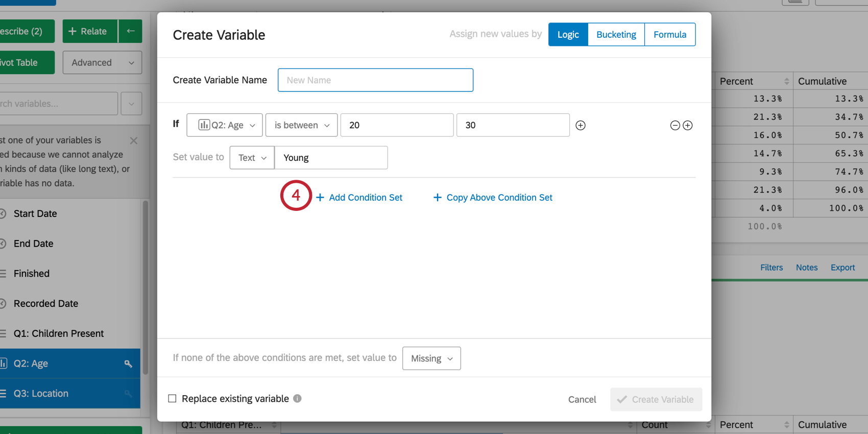Screen dimensions: 868x434
Task: Switch to the Bucketing tab
Action: point(616,35)
